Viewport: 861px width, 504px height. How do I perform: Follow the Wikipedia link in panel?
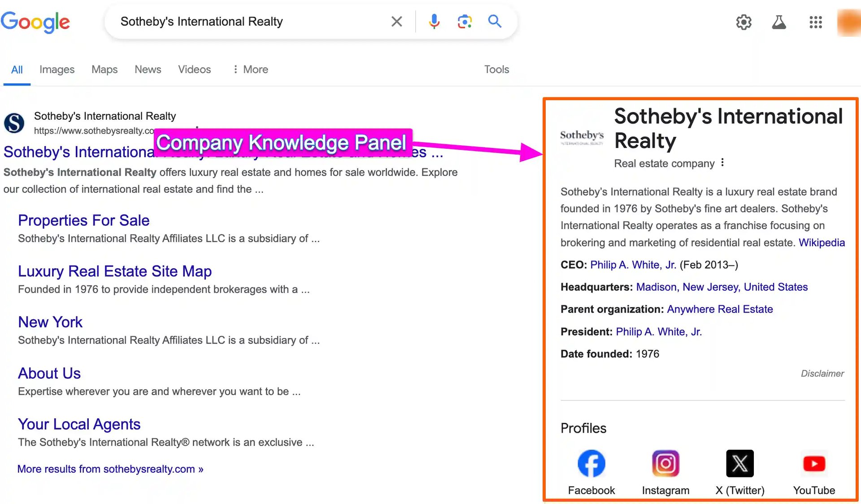pyautogui.click(x=822, y=243)
